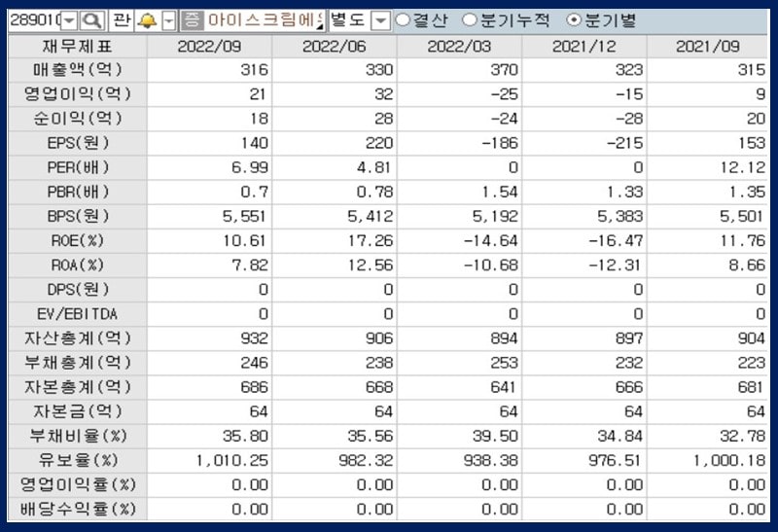The height and width of the screenshot is (532, 778).
Task: Click the 매출액(억) row label
Action: [78, 69]
